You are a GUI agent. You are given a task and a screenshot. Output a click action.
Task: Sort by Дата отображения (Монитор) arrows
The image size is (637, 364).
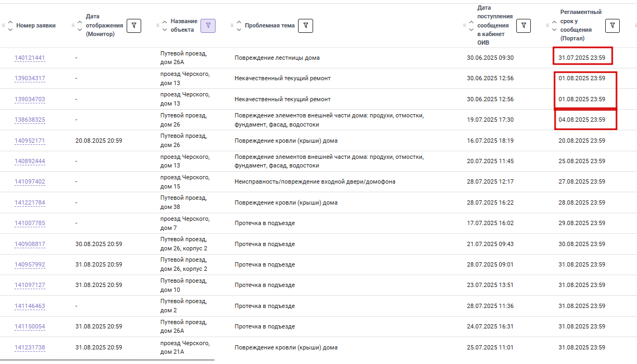(x=80, y=25)
